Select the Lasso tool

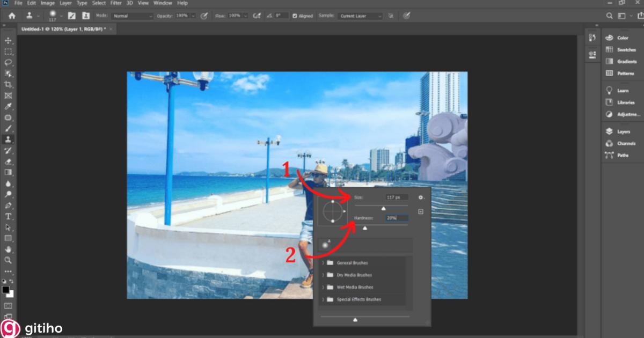point(8,62)
